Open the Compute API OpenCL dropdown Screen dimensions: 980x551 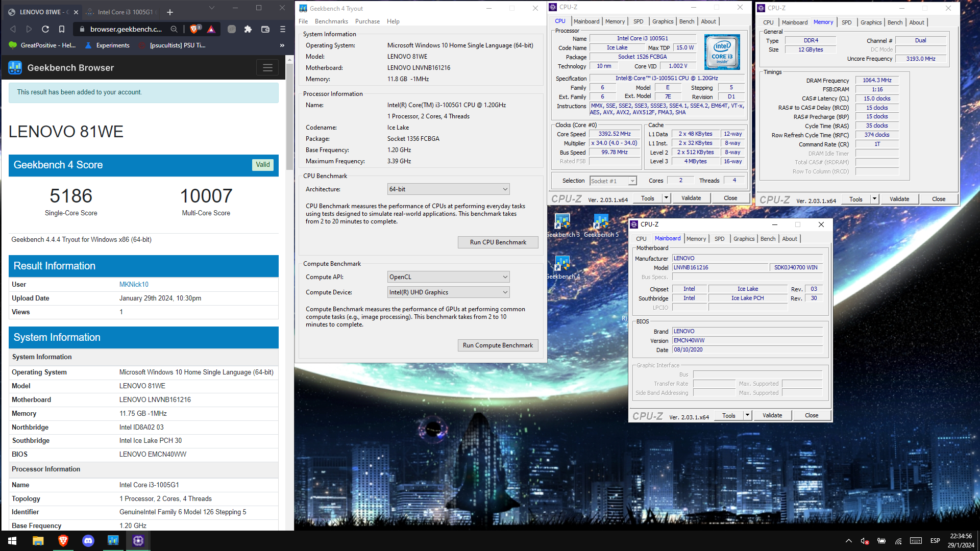pos(448,277)
